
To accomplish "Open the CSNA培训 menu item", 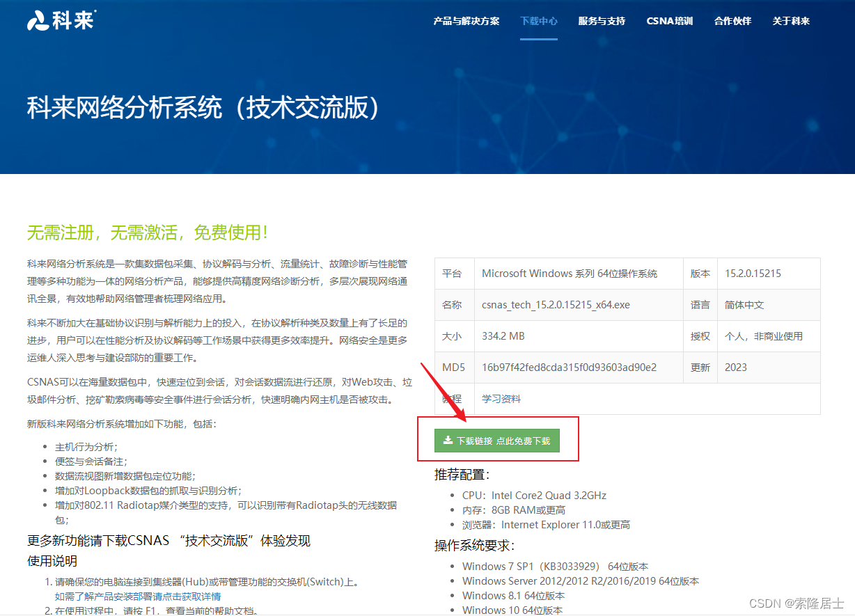I will [670, 21].
